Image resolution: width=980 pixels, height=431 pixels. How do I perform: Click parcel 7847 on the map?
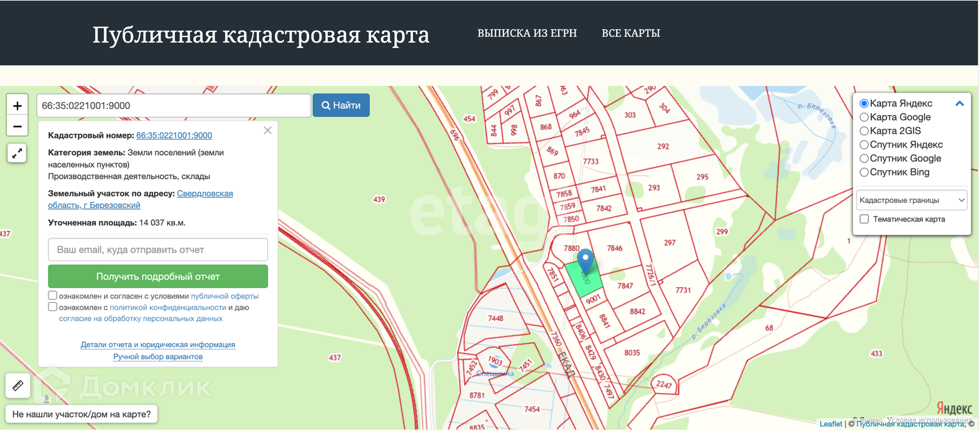click(x=625, y=286)
